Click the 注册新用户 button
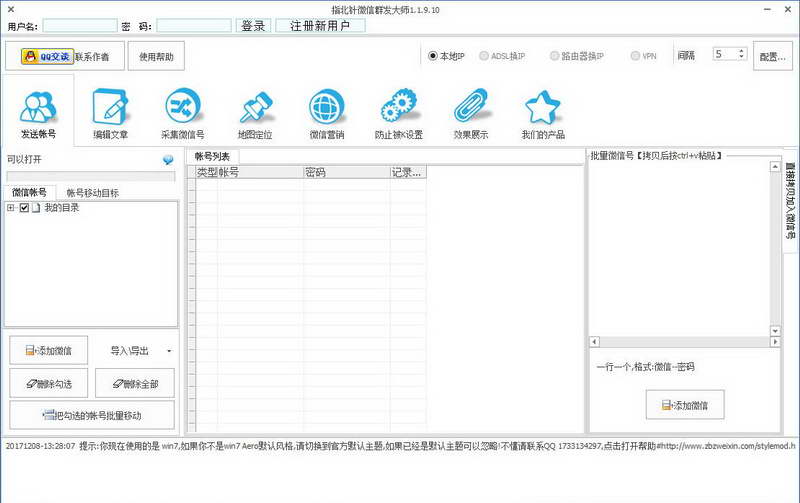This screenshot has width=800, height=503. coord(320,26)
